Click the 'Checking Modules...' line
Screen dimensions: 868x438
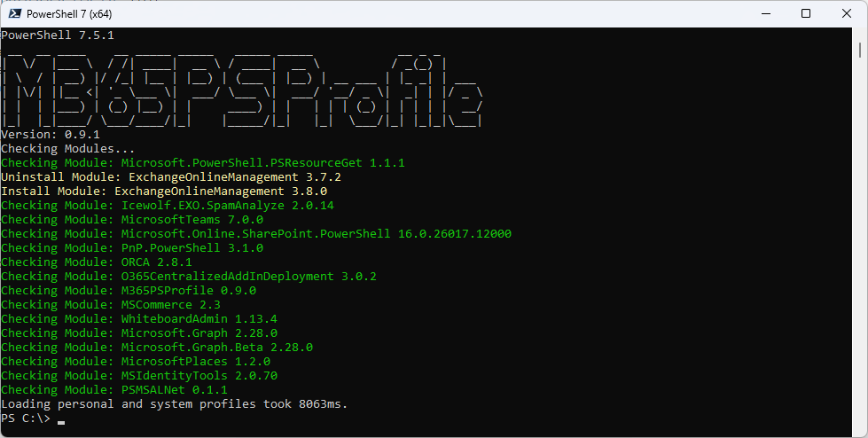[x=68, y=148]
